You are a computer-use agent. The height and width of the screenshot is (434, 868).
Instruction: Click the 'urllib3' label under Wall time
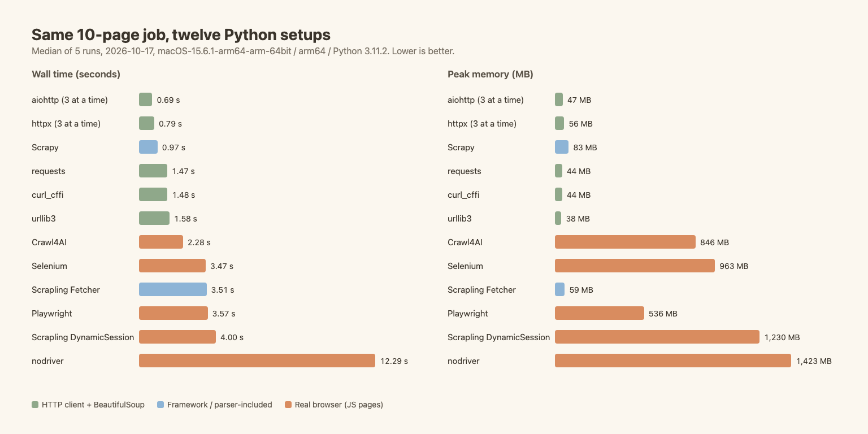click(44, 218)
